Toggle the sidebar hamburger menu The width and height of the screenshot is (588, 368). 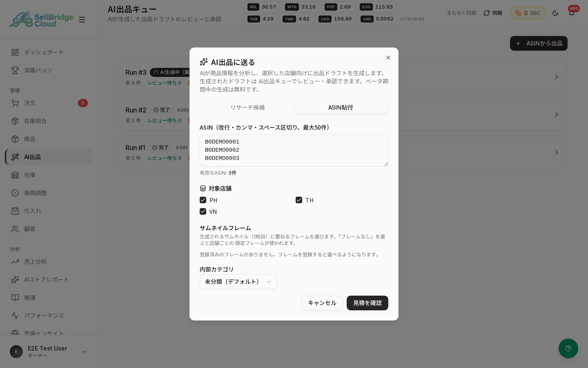[x=82, y=19]
